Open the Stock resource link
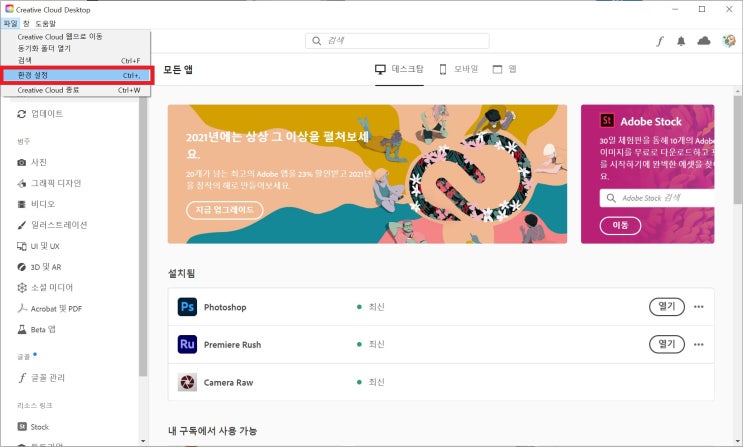This screenshot has height=447, width=743. 33,427
